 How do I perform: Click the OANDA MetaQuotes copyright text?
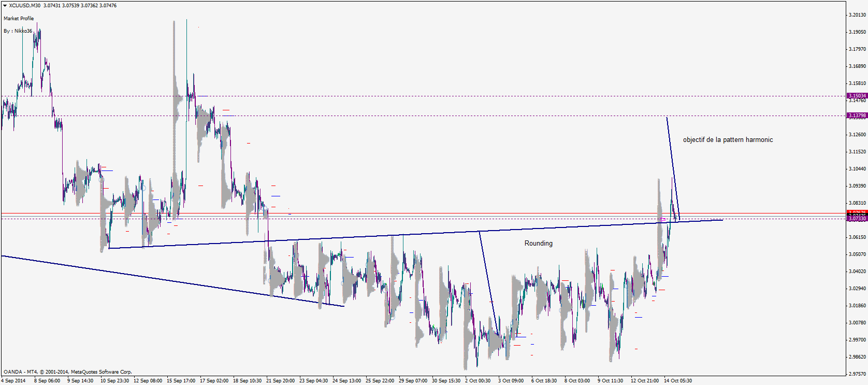pos(68,372)
